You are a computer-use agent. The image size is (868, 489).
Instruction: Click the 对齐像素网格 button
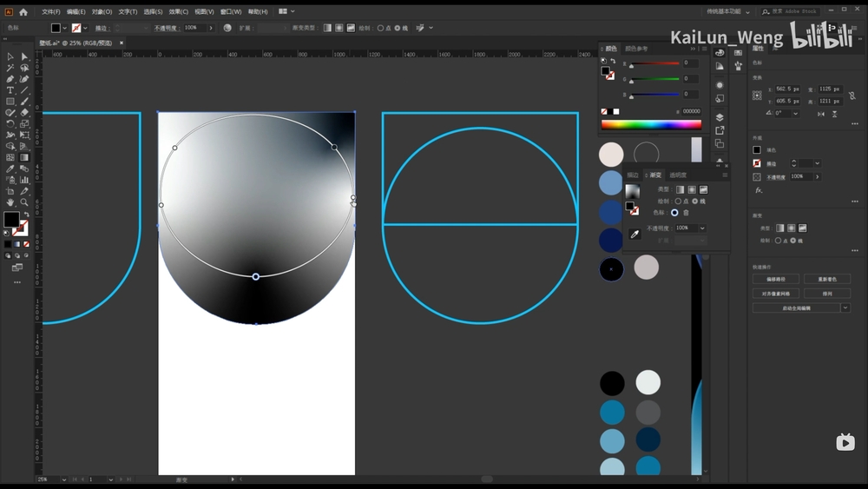click(775, 294)
